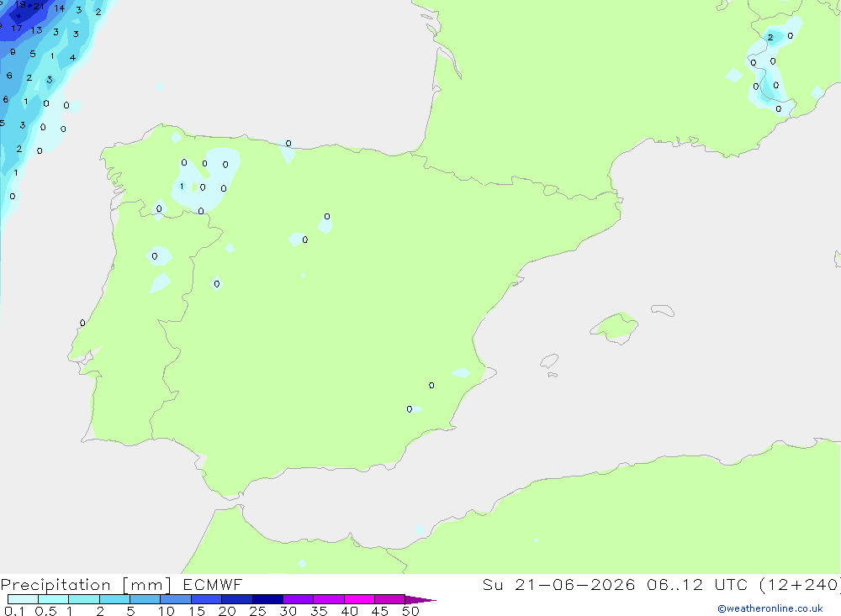Image resolution: width=841 pixels, height=616 pixels.
Task: Click the 0.1–0.5 mm legend color box
Action: pos(23,599)
